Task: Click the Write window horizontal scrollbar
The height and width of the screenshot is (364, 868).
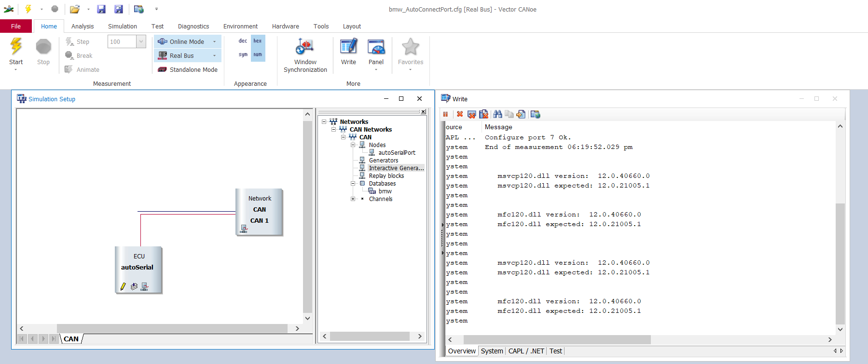Action: (557, 340)
